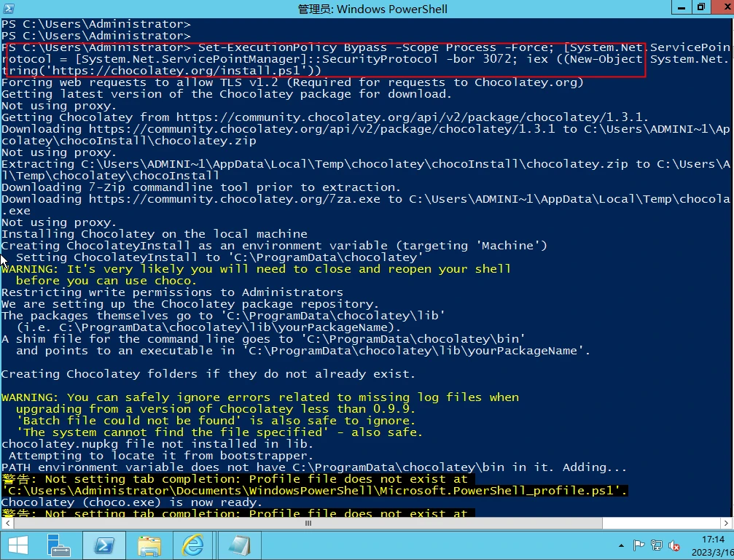Launch Internet Explorer from taskbar

pos(193,545)
